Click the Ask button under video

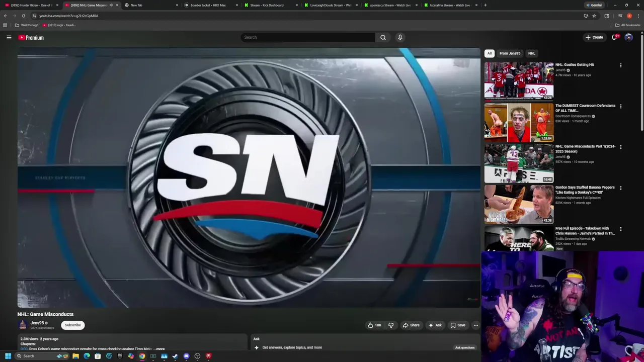[x=435, y=325]
